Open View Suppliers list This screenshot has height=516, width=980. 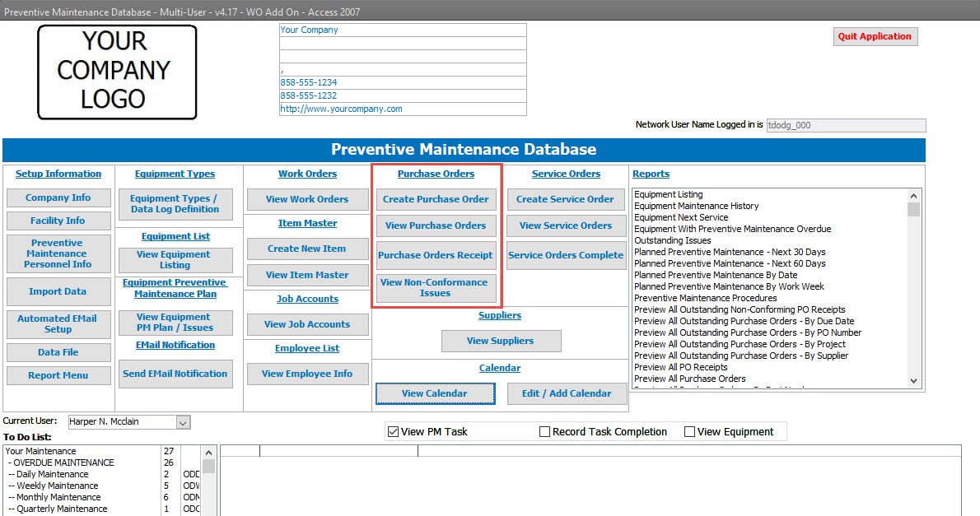point(500,341)
